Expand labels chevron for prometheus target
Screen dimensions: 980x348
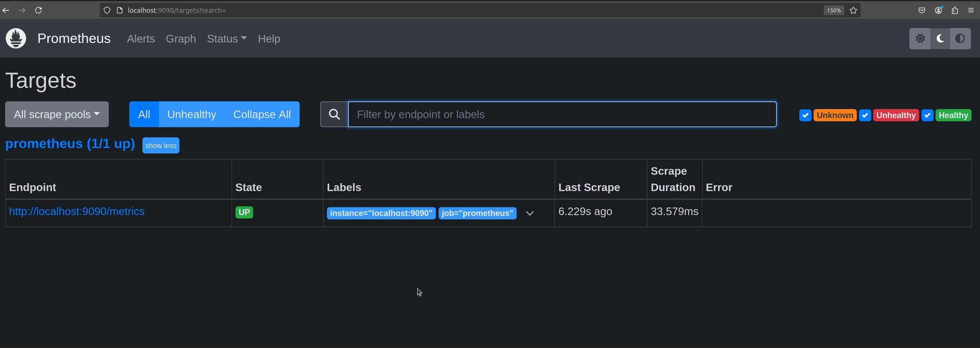pyautogui.click(x=530, y=213)
